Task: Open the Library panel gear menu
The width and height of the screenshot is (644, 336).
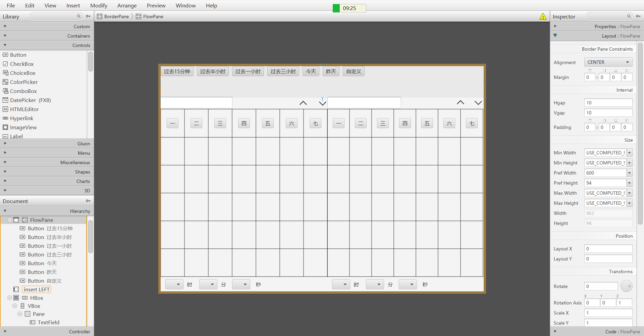Action: point(88,16)
